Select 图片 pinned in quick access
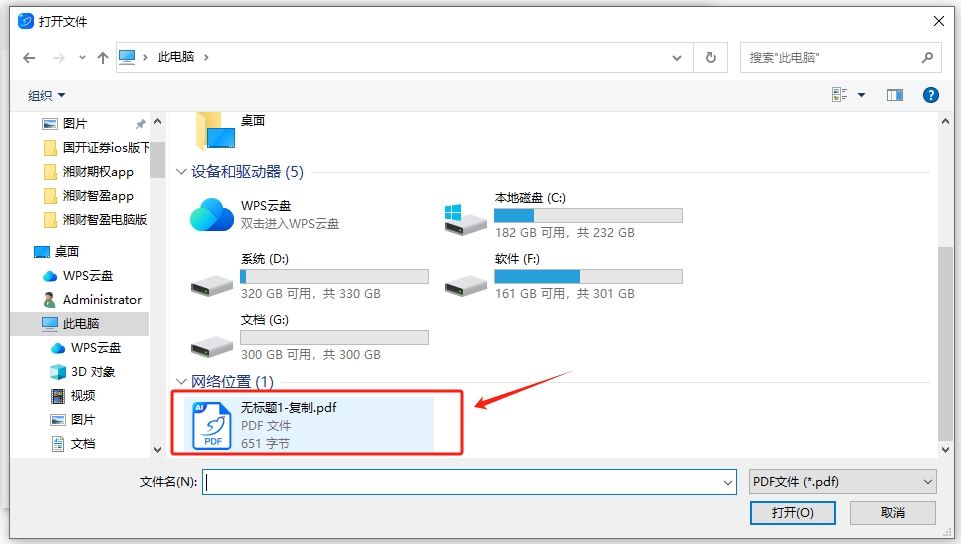The height and width of the screenshot is (544, 961). (x=75, y=124)
